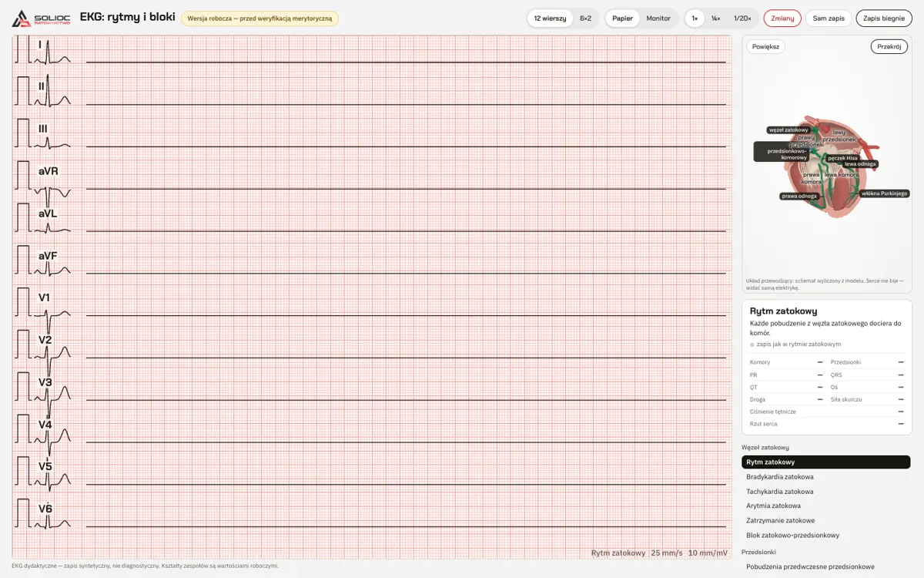Viewport: 924px width, 578px height.
Task: Set playback speed to 1×
Action: coord(695,18)
